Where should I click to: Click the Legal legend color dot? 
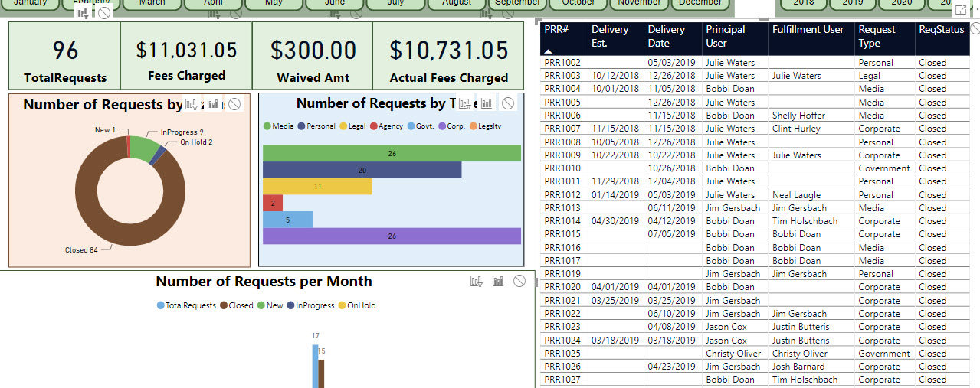tap(343, 126)
